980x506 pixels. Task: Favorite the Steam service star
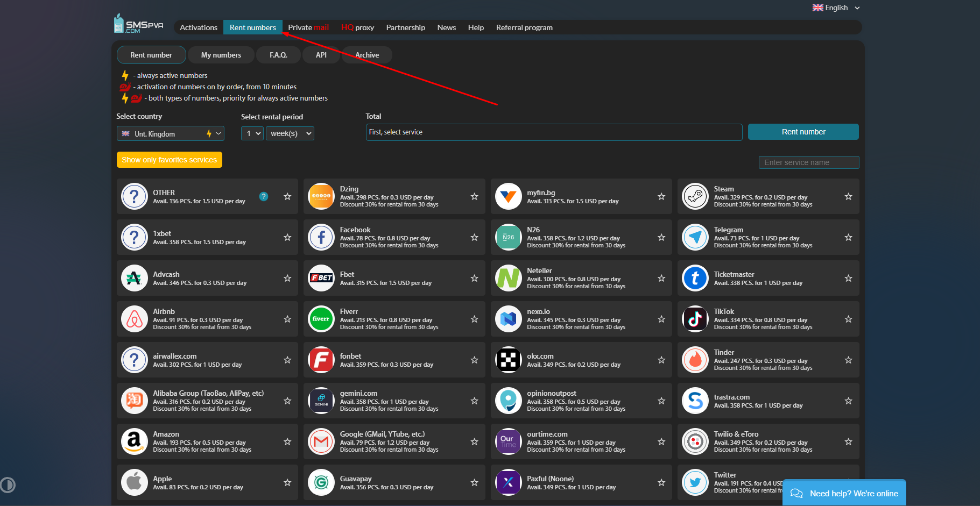coord(849,196)
